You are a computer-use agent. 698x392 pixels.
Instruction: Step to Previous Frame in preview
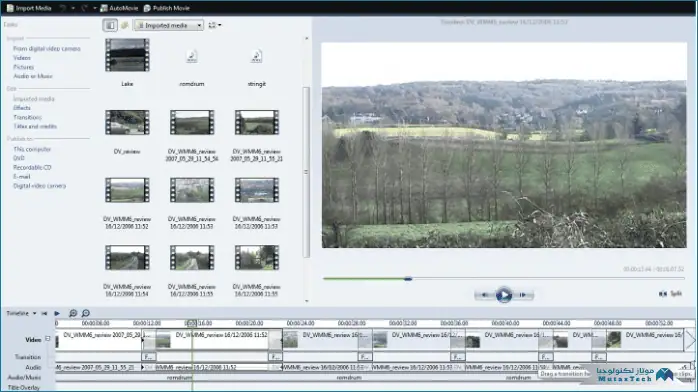(485, 295)
